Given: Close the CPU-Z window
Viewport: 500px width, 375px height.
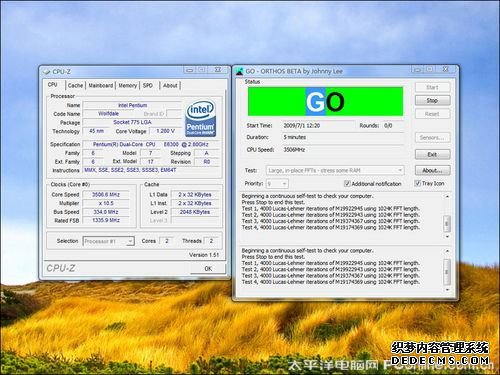Looking at the screenshot, I should point(218,70).
